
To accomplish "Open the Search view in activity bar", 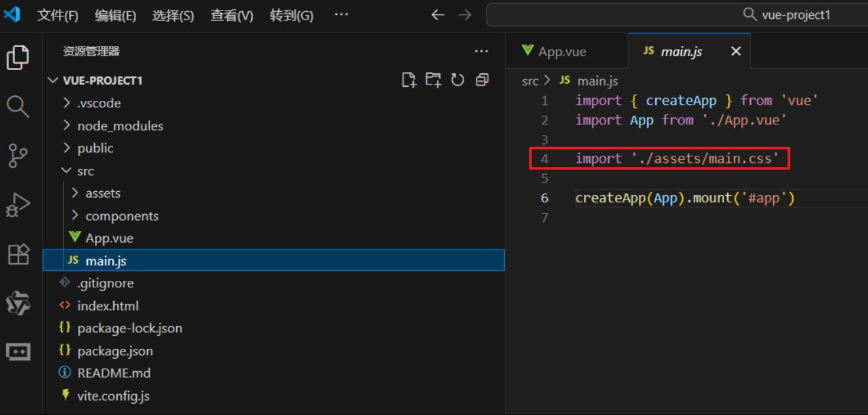I will pos(18,107).
